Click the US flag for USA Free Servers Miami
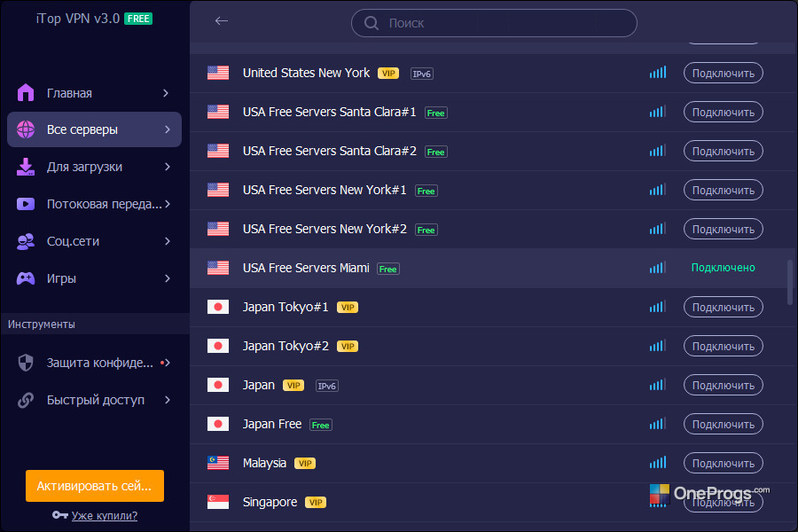Screen dimensions: 798x532 click(x=218, y=268)
